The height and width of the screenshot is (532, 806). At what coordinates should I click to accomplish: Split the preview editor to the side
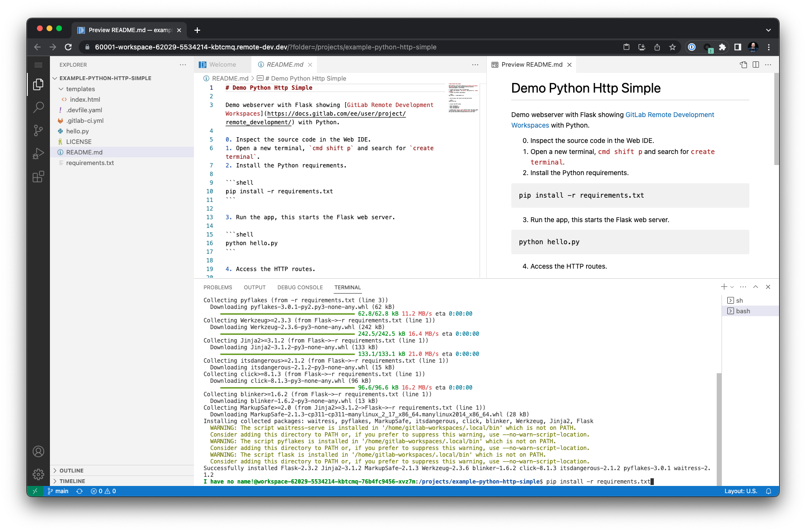(755, 64)
